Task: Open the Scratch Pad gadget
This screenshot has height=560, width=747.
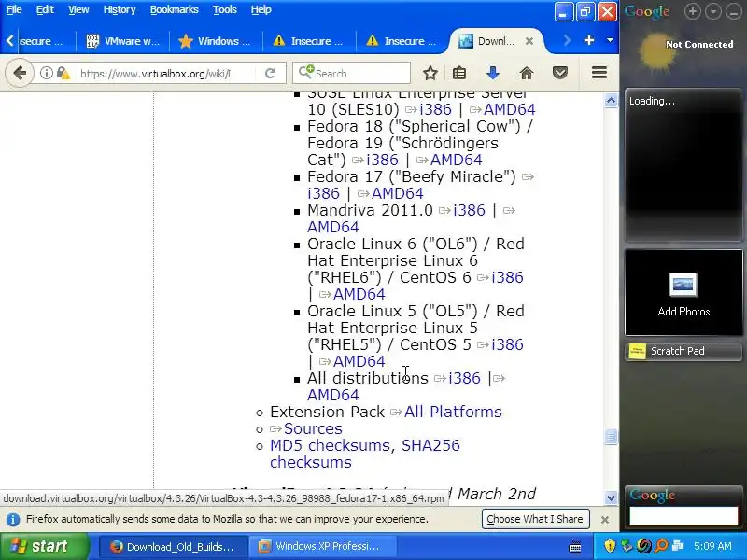Action: pos(684,352)
